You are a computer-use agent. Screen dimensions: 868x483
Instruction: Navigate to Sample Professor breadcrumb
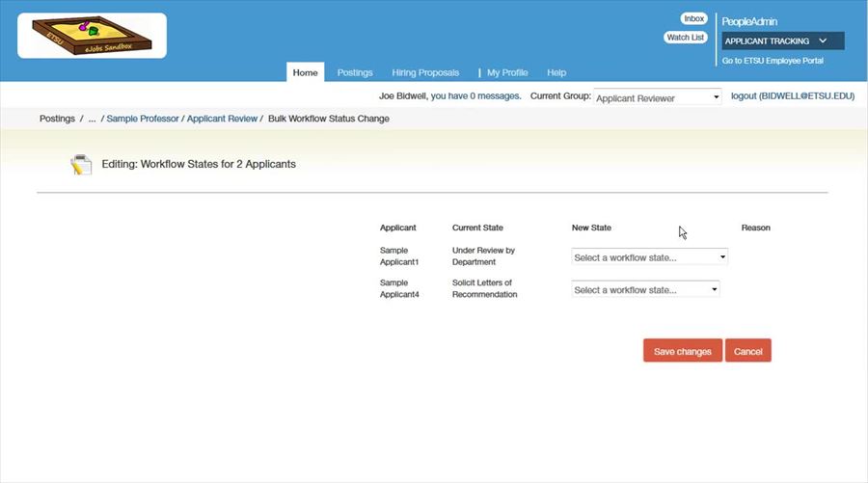click(143, 119)
